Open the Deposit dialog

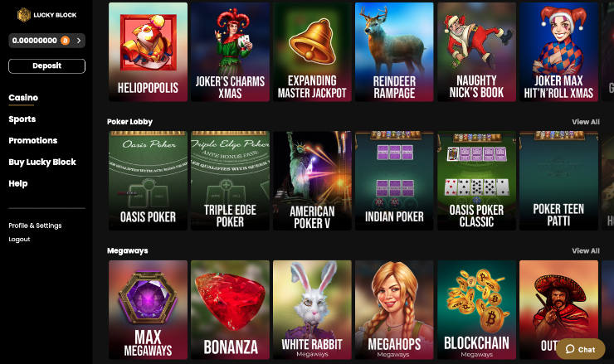pyautogui.click(x=46, y=66)
